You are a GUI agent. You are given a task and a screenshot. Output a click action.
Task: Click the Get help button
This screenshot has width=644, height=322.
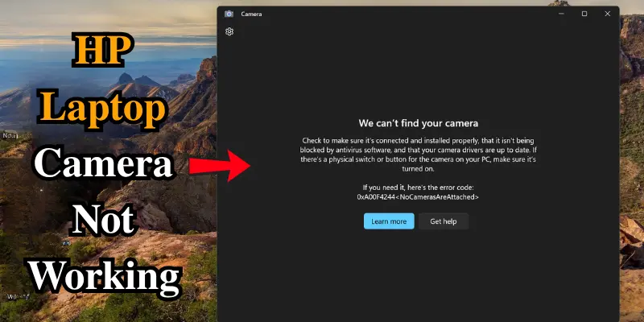pyautogui.click(x=444, y=221)
